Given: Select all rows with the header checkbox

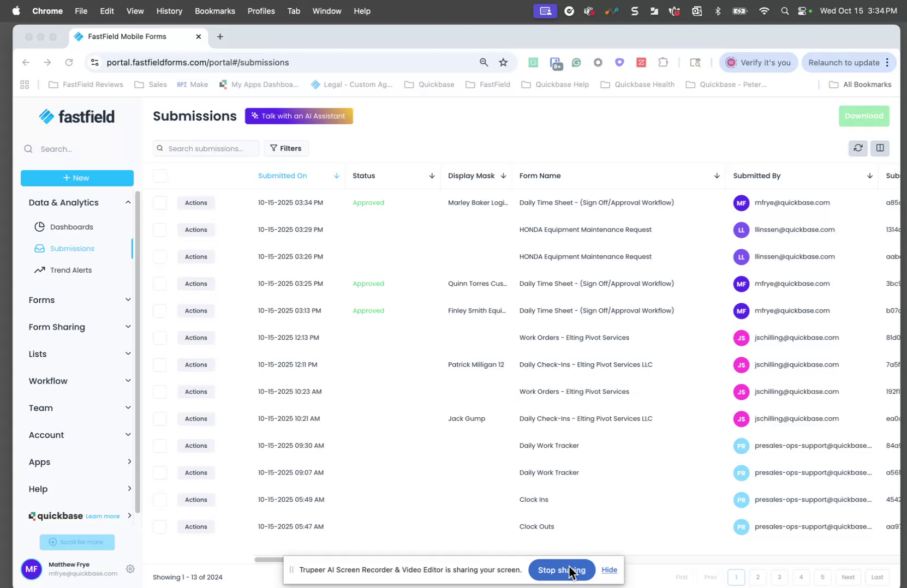Looking at the screenshot, I should point(160,176).
